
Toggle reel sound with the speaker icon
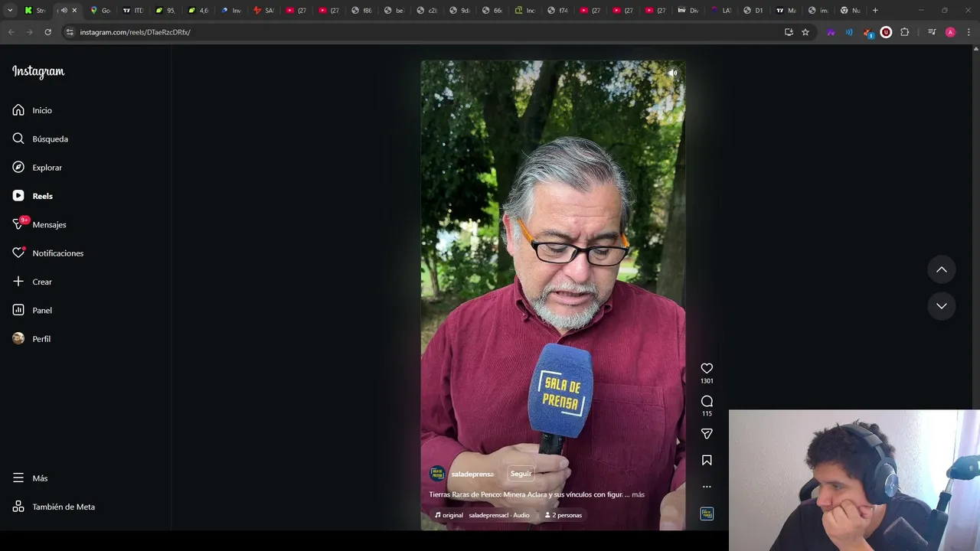(x=672, y=73)
